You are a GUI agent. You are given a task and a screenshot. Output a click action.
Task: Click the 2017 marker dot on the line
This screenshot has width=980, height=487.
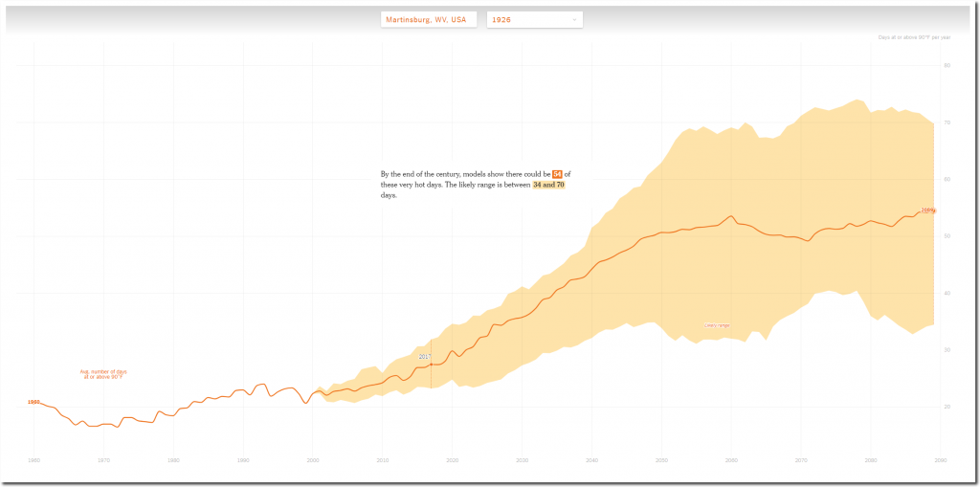[432, 365]
